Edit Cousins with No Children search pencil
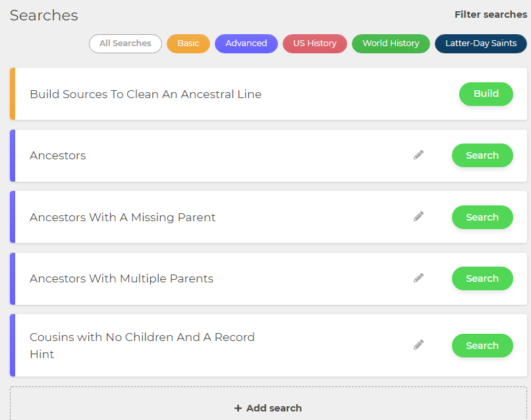531x420 pixels. pyautogui.click(x=418, y=345)
